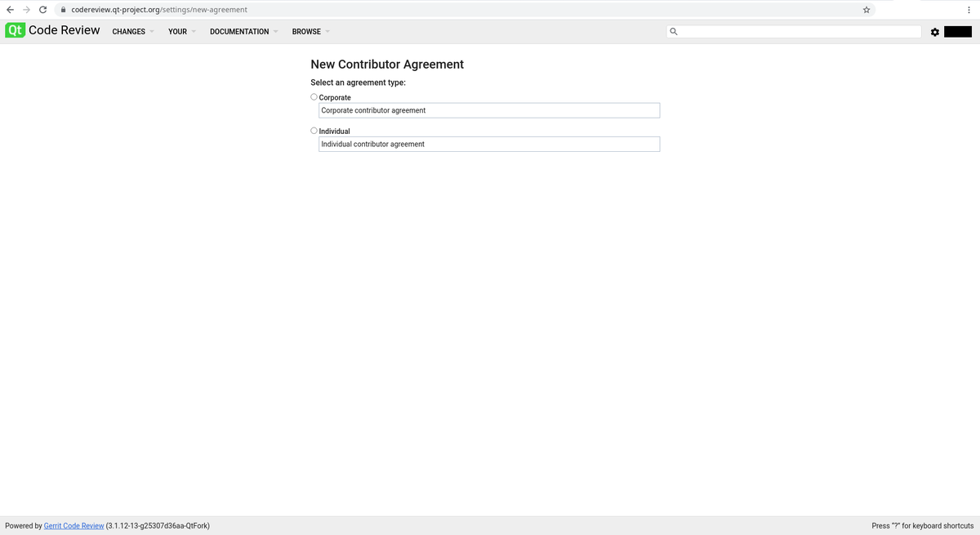Click the bookmark star icon

pyautogui.click(x=866, y=10)
